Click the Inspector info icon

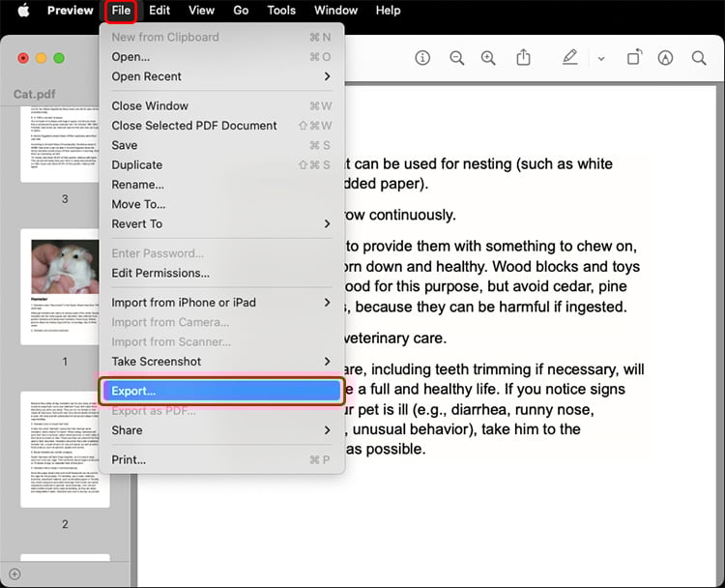(x=422, y=58)
